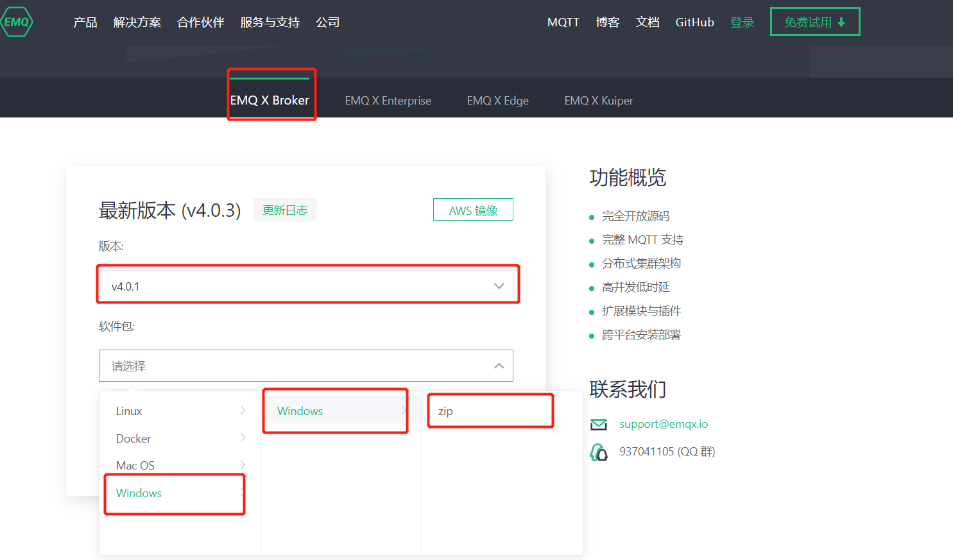953x560 pixels.
Task: Open the 更新日志 changelog button
Action: pyautogui.click(x=285, y=210)
